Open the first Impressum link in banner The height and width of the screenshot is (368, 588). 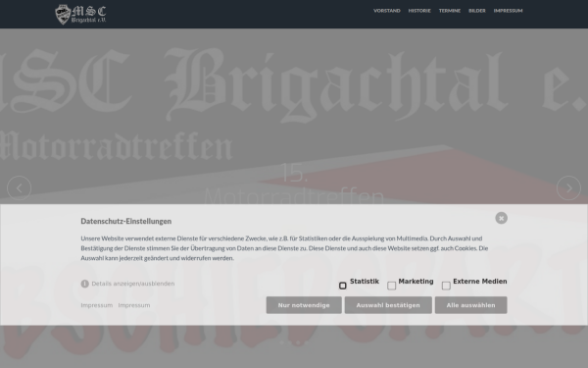tap(97, 305)
